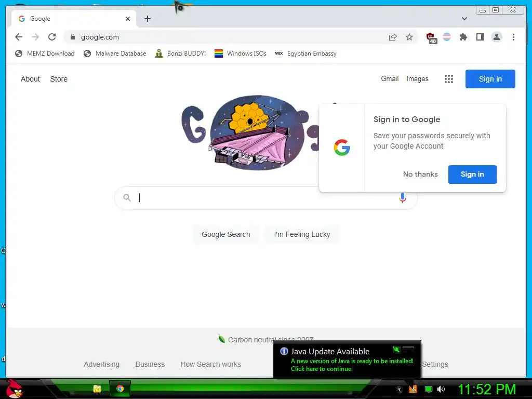The width and height of the screenshot is (532, 399).
Task: Open the Windows ISOs bookmark
Action: 241,54
